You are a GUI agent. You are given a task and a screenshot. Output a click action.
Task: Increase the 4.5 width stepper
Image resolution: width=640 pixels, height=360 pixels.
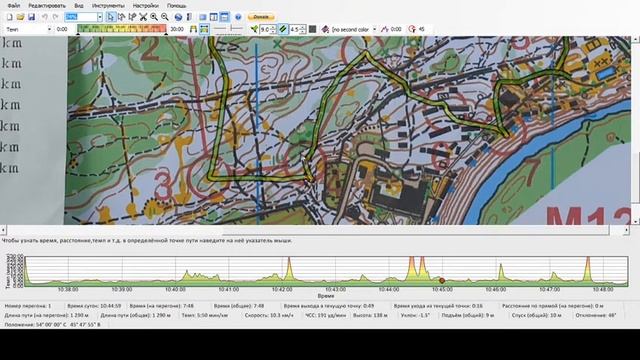click(303, 27)
